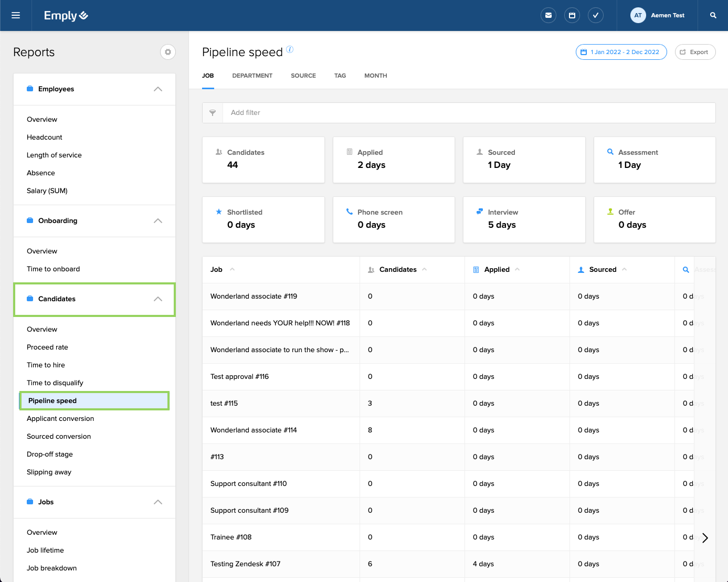Open the calendar icon in header
The height and width of the screenshot is (582, 728).
572,15
